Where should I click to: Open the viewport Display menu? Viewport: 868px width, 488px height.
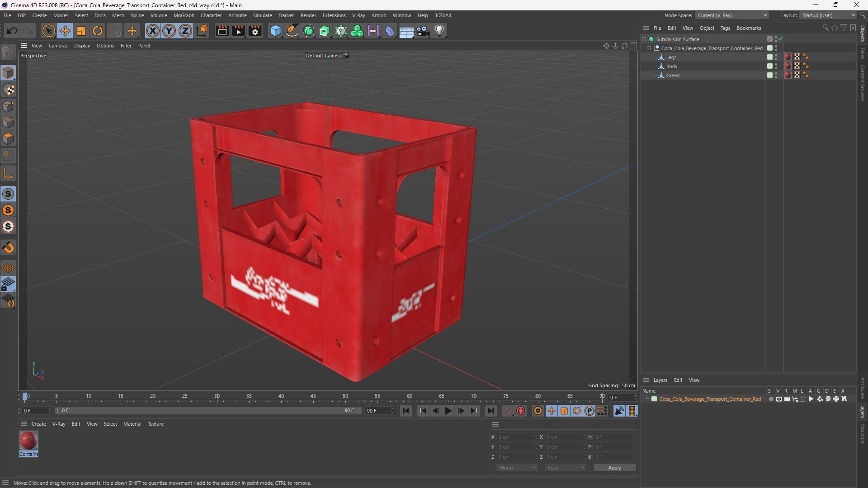[82, 46]
